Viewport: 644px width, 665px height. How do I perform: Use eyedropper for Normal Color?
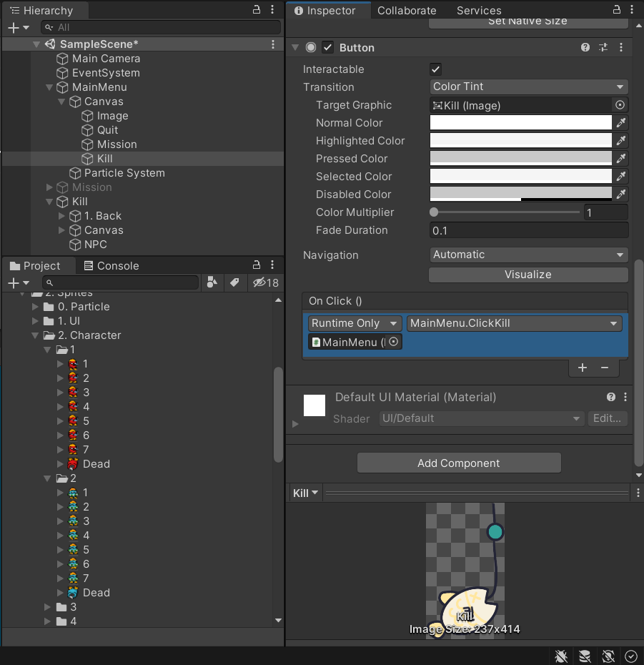coord(621,122)
